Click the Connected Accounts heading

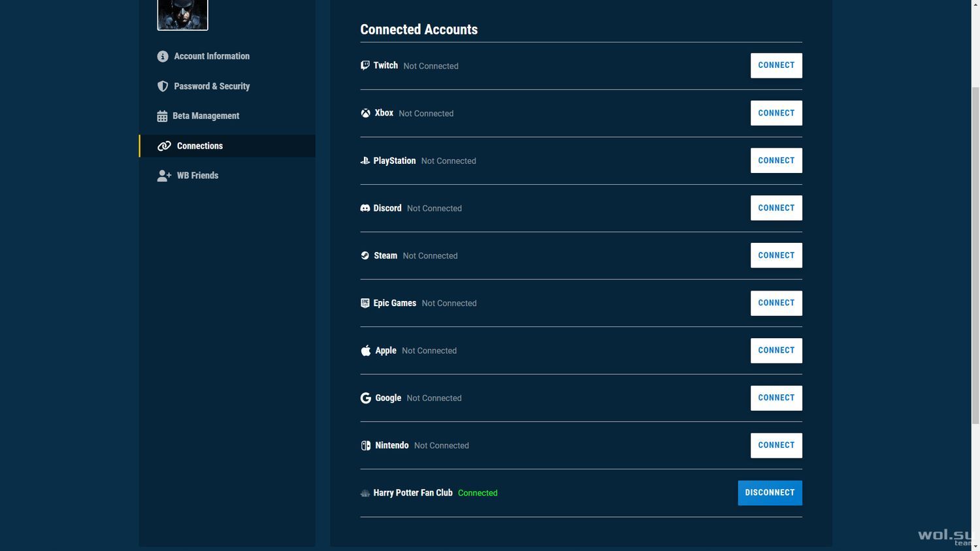click(419, 29)
